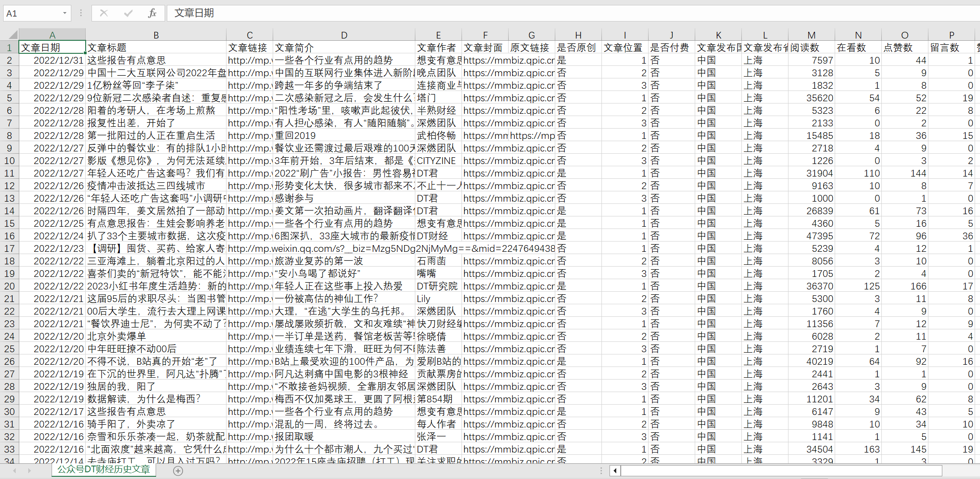Image resolution: width=980 pixels, height=479 pixels.
Task: Click cell 北京外卖爆单
Action: pos(156,336)
